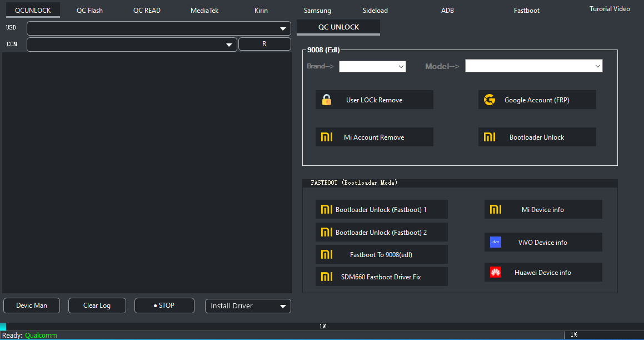Viewport: 644px width, 340px height.
Task: Click the Devic Man button
Action: tap(32, 305)
